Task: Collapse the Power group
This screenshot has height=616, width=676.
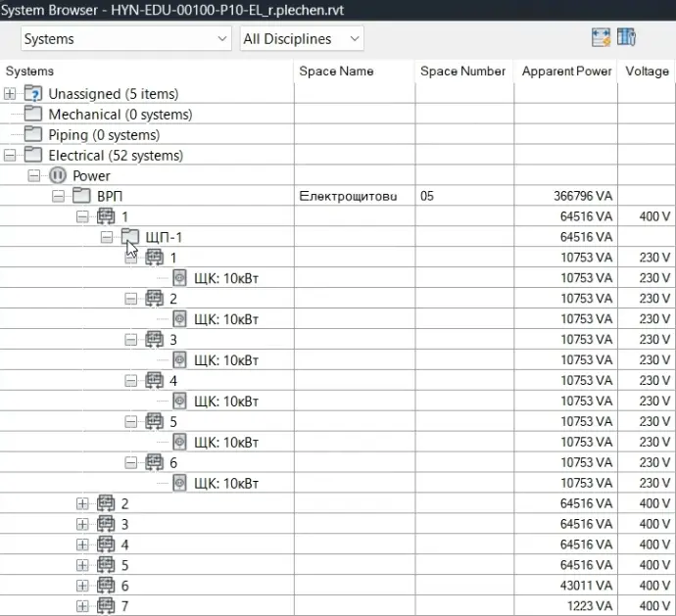Action: (x=34, y=176)
